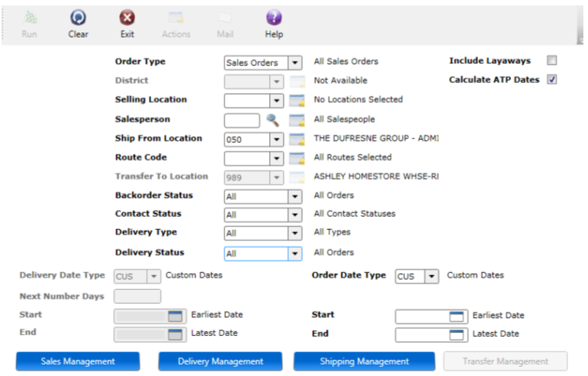Expand the Contact Status dropdown
The height and width of the screenshot is (376, 588).
[295, 215]
